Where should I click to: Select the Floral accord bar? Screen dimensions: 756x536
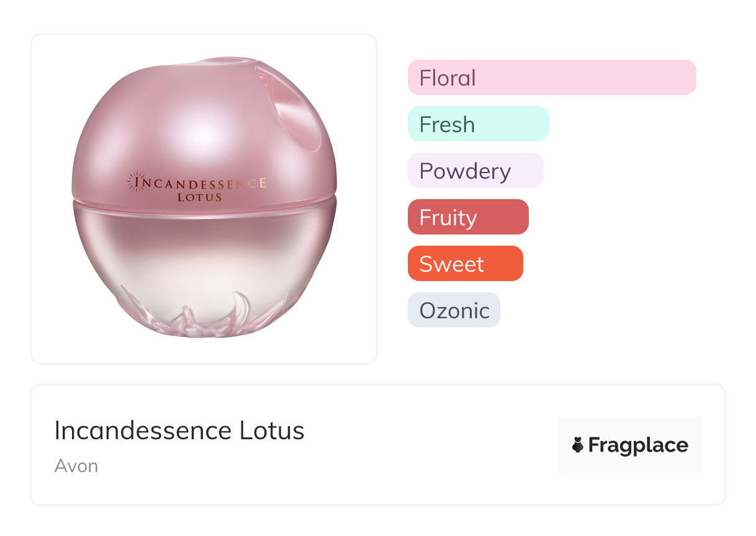tap(551, 78)
